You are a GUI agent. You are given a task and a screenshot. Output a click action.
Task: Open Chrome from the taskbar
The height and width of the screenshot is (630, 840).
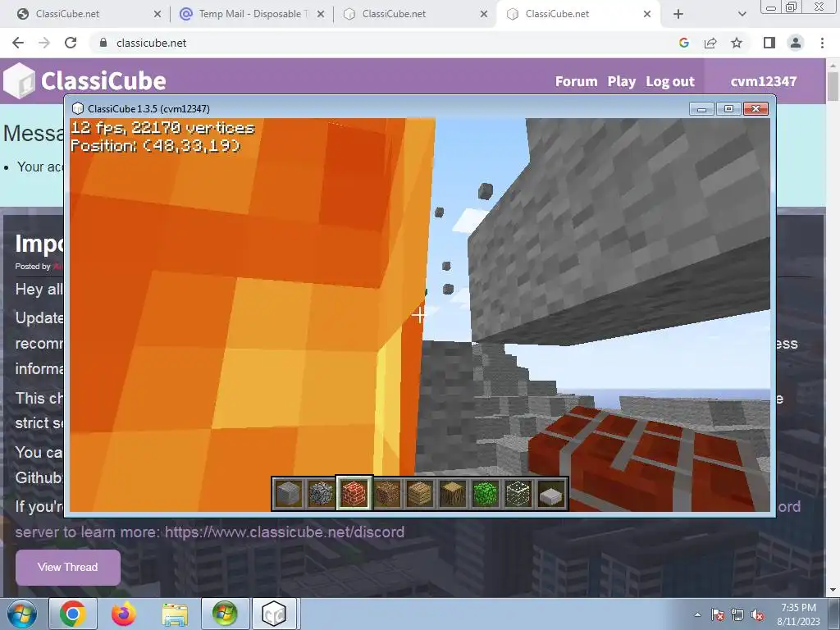coord(73,614)
